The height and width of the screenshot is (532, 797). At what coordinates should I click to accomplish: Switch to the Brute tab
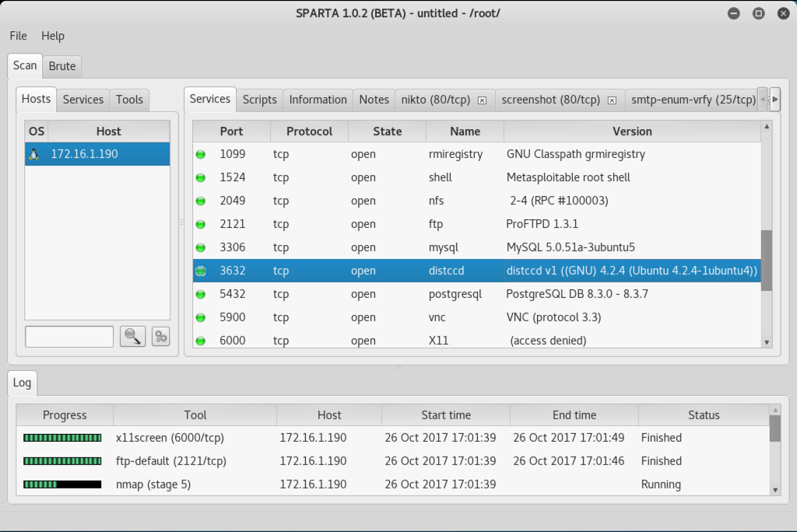[62, 66]
